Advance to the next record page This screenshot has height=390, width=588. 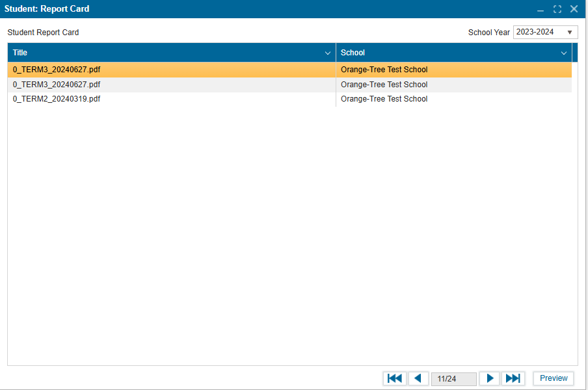[x=489, y=378]
